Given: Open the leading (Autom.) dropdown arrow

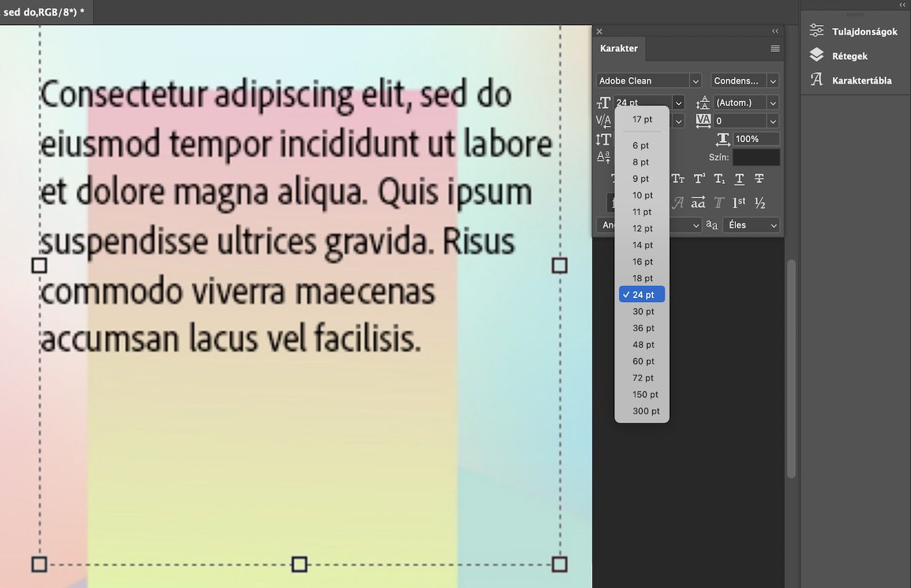Looking at the screenshot, I should click(x=773, y=103).
